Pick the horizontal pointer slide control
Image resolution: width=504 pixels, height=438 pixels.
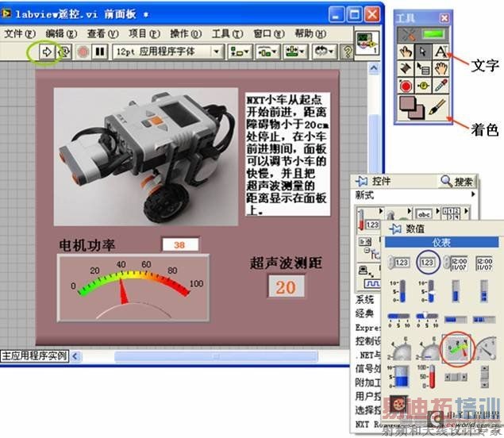pos(428,320)
